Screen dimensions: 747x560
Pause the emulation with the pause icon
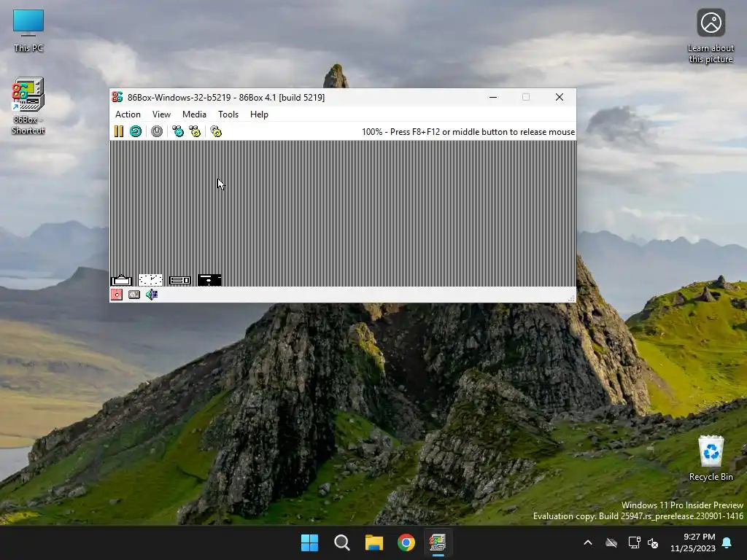click(119, 131)
